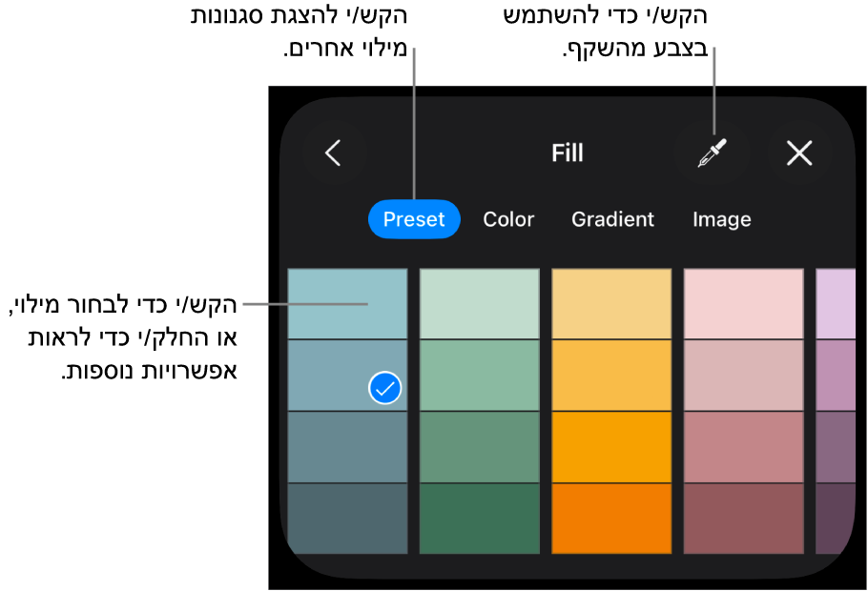Image resolution: width=868 pixels, height=591 pixels.
Task: Choose the dark slate blue bottom swatch
Action: point(347,518)
